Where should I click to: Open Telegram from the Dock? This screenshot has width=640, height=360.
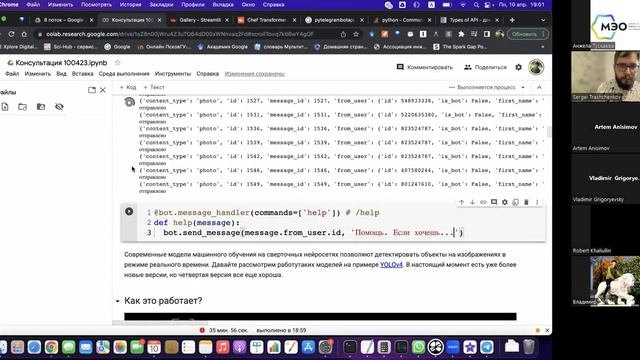[x=487, y=347]
